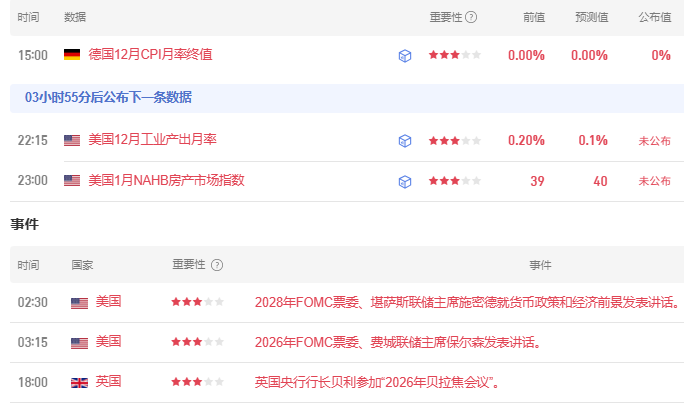
Task: Click 03:15 event time cell
Action: (33, 342)
